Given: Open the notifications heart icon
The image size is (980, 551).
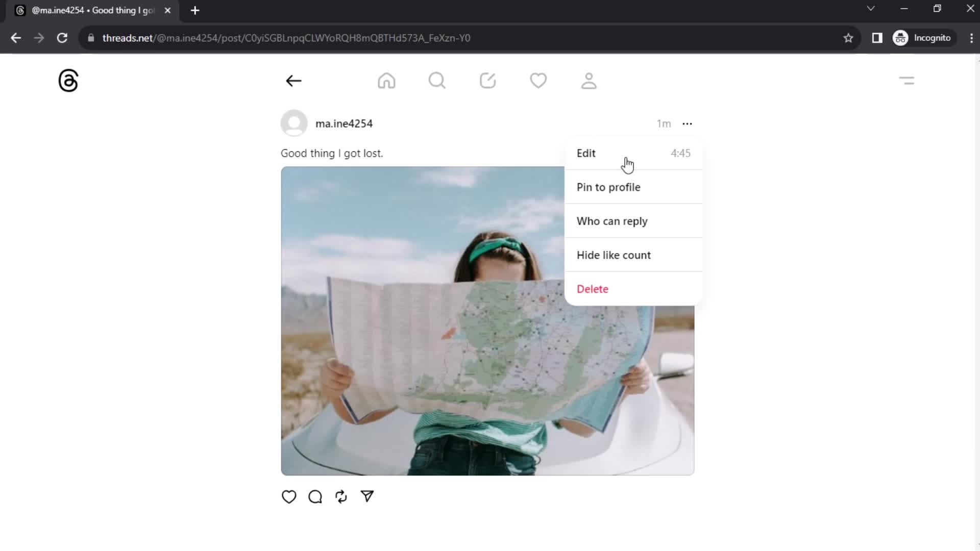Looking at the screenshot, I should pyautogui.click(x=538, y=81).
